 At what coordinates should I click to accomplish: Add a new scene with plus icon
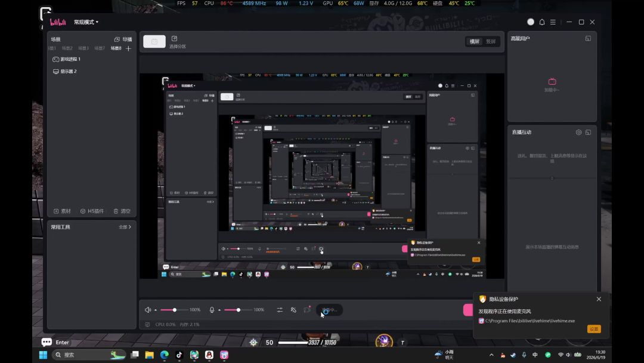click(129, 48)
